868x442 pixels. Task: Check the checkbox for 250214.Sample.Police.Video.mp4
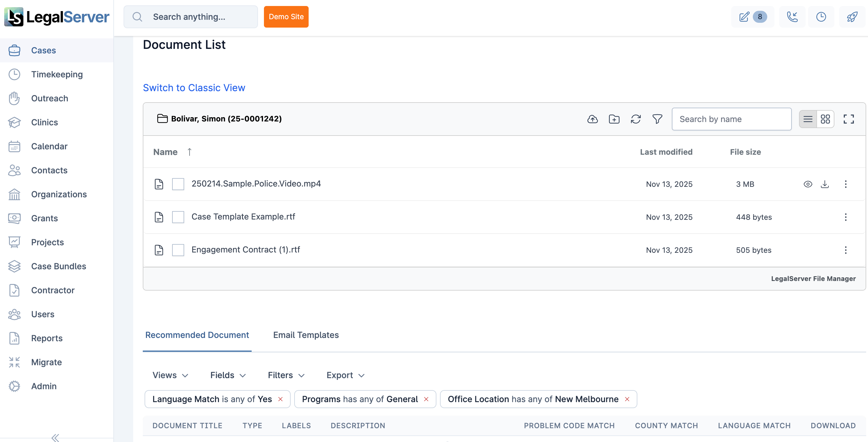pyautogui.click(x=178, y=184)
